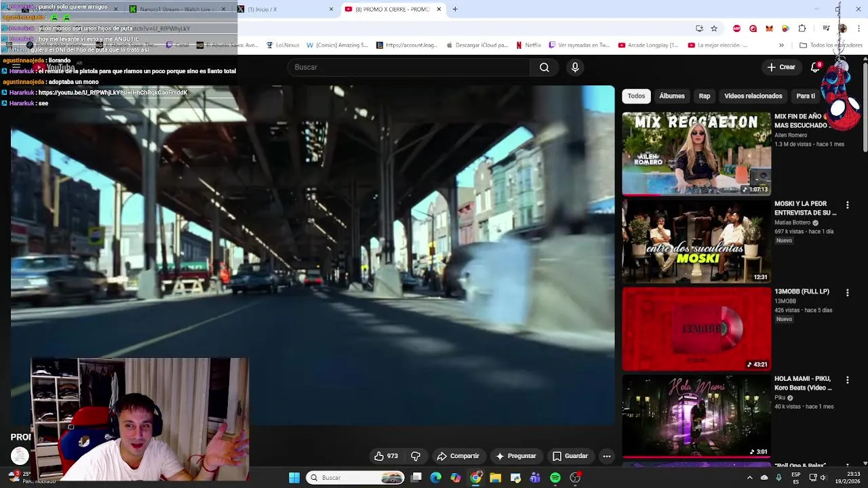Activate voice search microphone on YouTube
This screenshot has height=488, width=868.
[x=575, y=67]
